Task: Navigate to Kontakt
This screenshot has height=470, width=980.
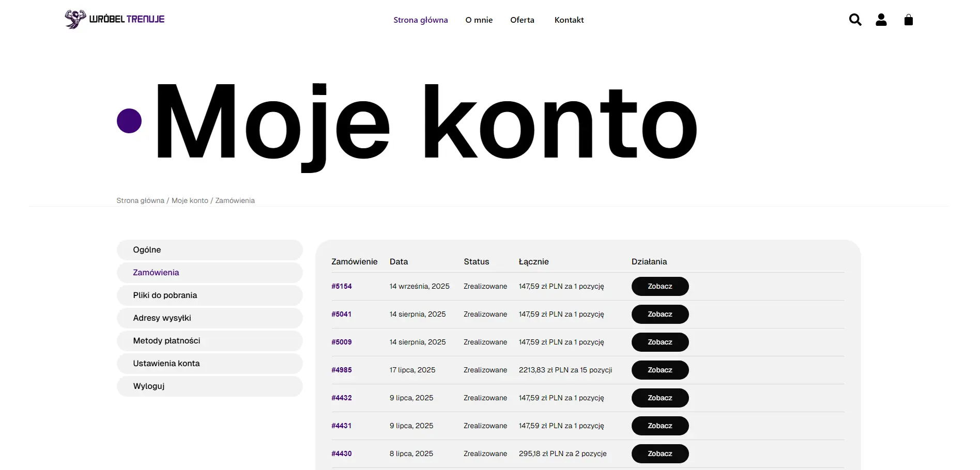Action: (569, 20)
